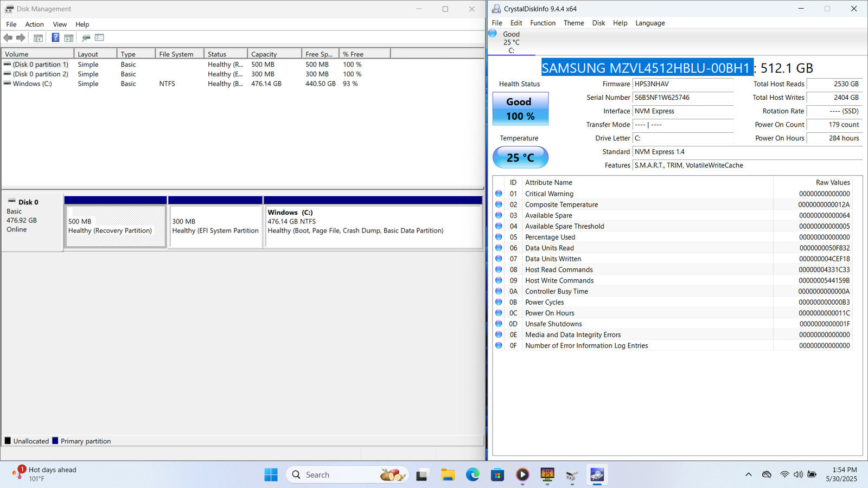Open battery status tray icon
Viewport: 868px width, 488px height.
tap(812, 474)
